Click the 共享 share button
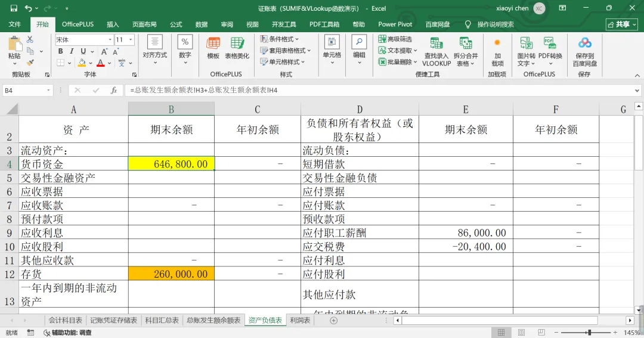 pos(622,24)
